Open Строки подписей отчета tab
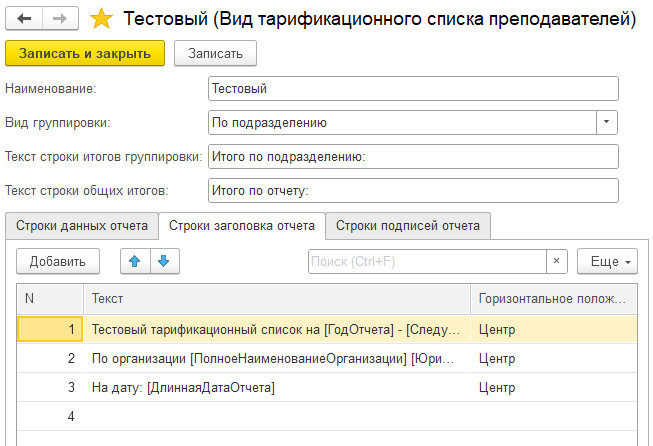Viewport: 653px width, 446px height. coord(407,225)
